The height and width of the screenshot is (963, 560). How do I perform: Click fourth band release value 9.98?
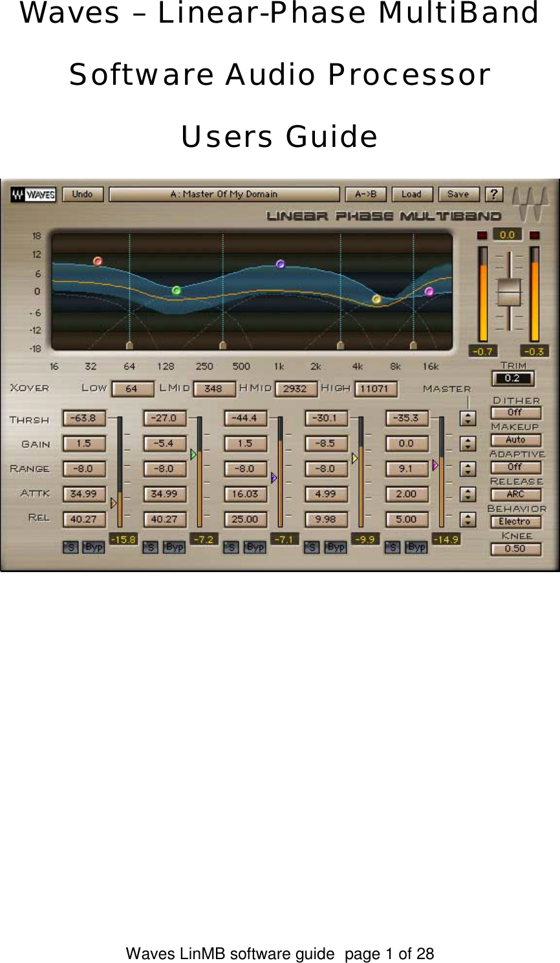pyautogui.click(x=326, y=519)
